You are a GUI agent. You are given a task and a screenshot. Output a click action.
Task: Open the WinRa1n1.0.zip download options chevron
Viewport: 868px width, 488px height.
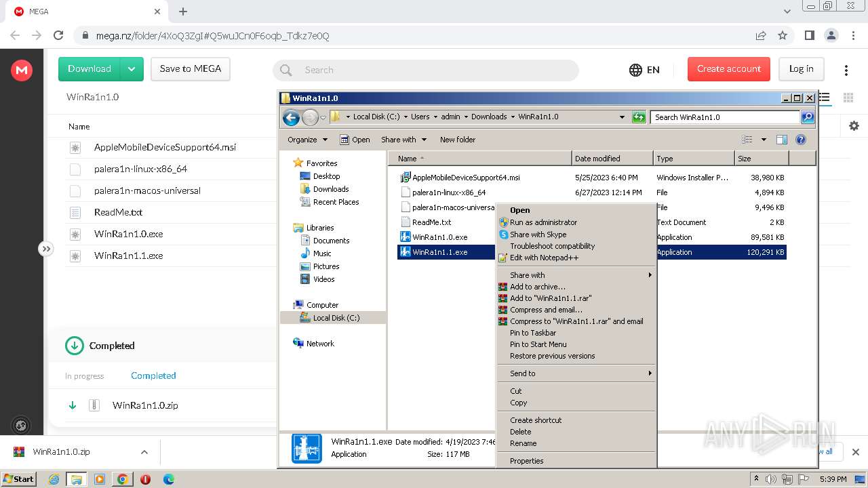(144, 452)
